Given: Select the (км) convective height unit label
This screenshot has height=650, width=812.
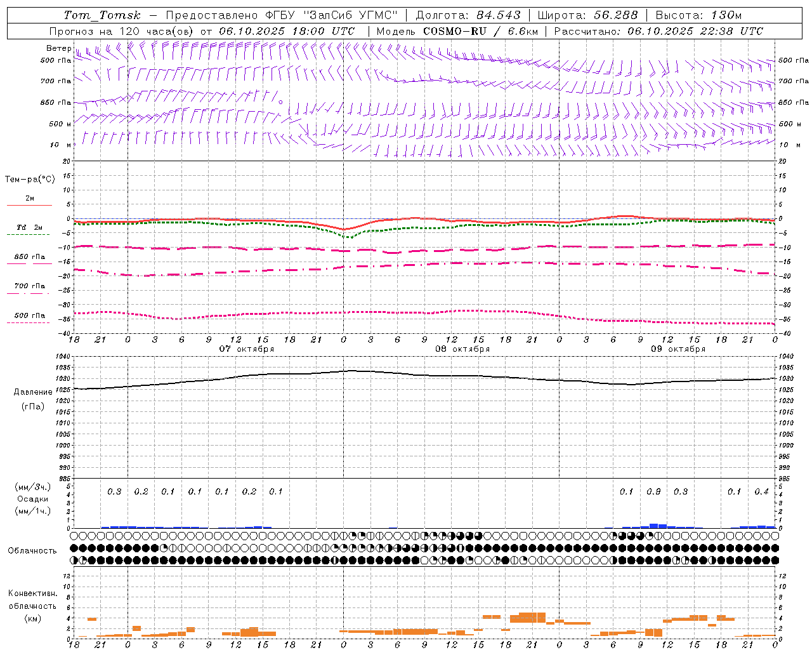Looking at the screenshot, I should click(33, 618).
